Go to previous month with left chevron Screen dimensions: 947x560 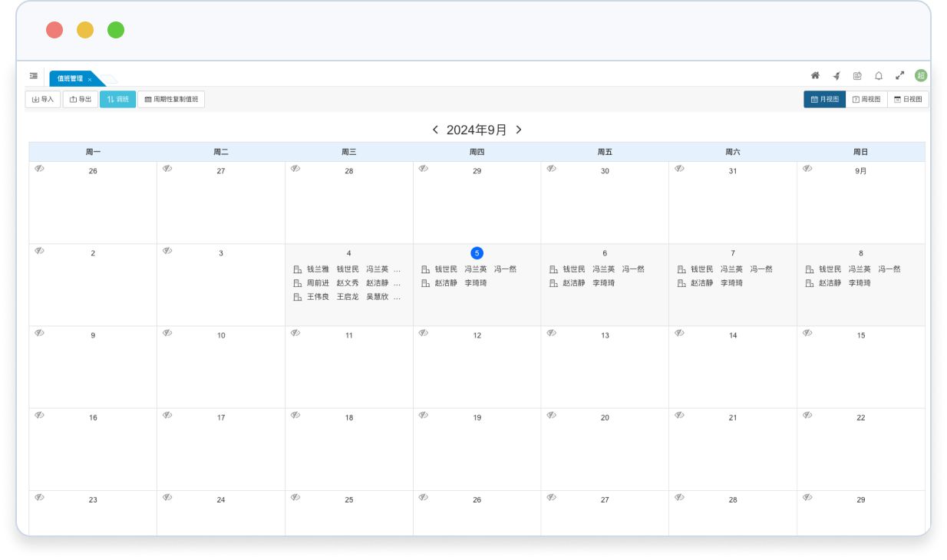coord(435,130)
